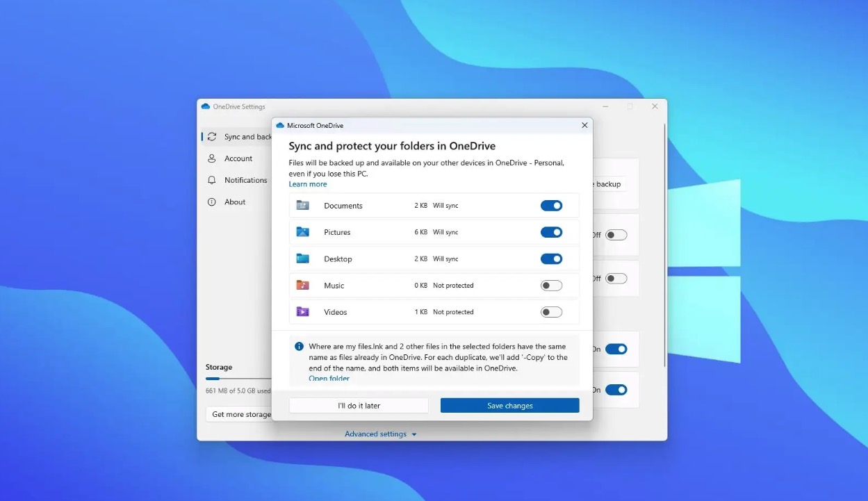The width and height of the screenshot is (868, 501).
Task: Open the Sync and backup settings page
Action: (237, 137)
